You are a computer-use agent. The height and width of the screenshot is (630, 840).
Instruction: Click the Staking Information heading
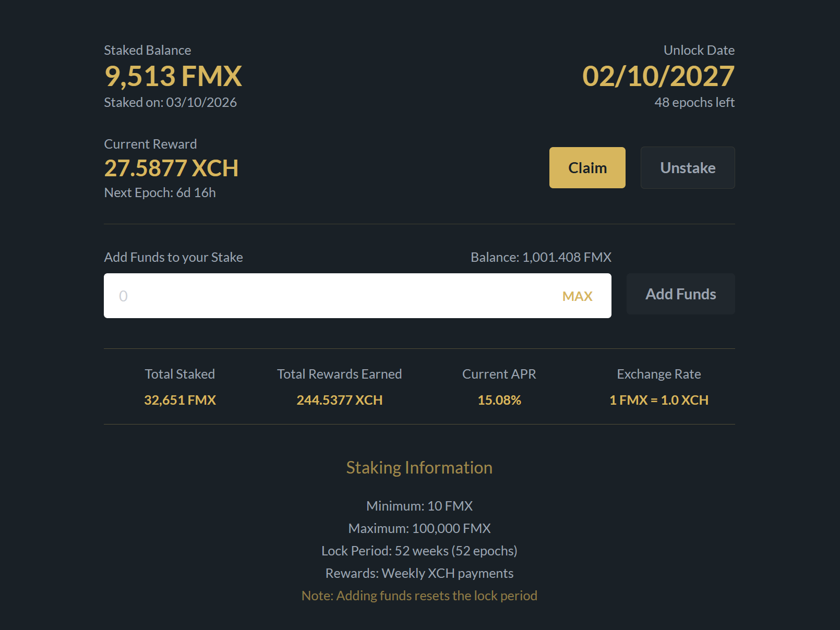pyautogui.click(x=419, y=468)
